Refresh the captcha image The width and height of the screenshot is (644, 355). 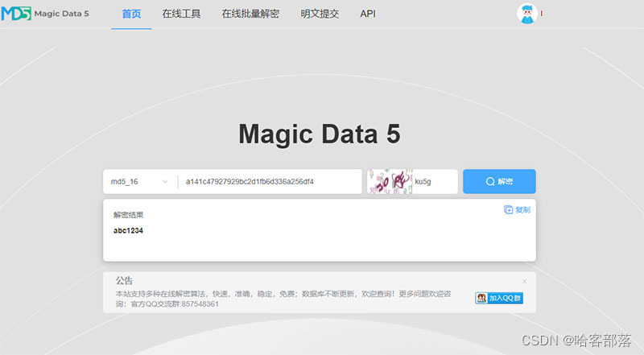(x=390, y=181)
